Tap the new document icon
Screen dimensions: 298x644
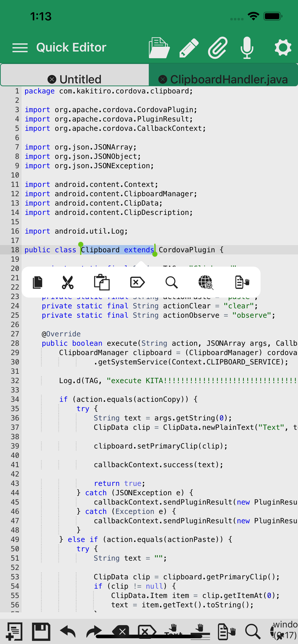pos(14,631)
